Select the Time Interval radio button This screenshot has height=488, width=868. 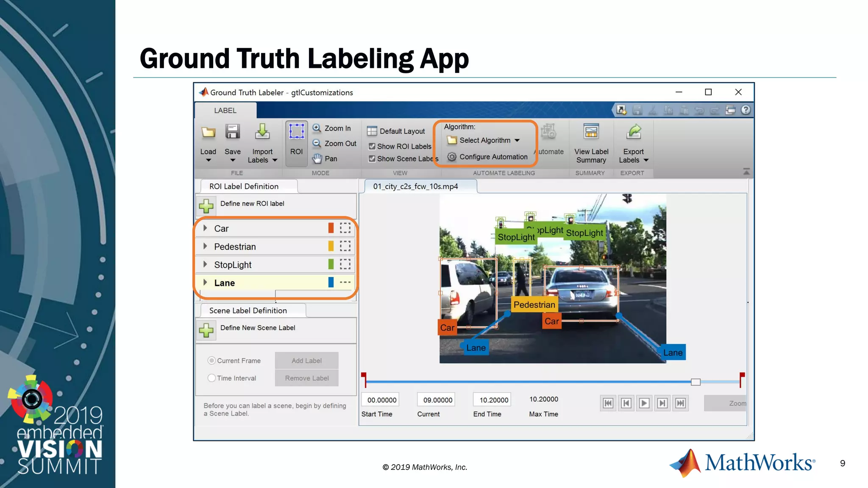[211, 378]
